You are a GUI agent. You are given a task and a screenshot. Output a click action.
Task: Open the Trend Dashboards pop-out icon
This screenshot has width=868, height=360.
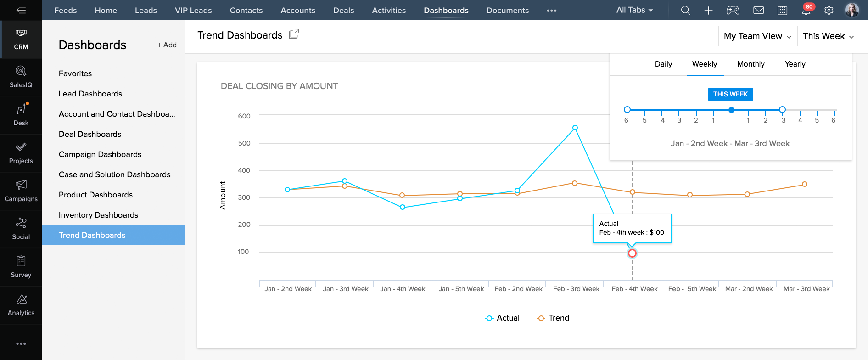coord(294,34)
